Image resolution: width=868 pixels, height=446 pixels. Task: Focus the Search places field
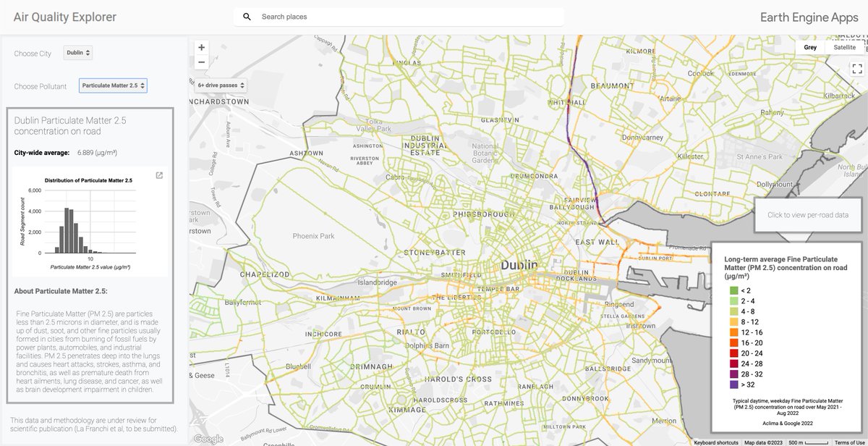399,17
